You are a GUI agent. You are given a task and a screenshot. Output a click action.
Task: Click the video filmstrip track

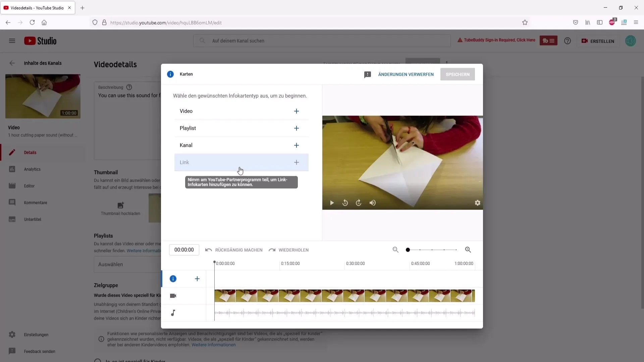[x=344, y=296]
